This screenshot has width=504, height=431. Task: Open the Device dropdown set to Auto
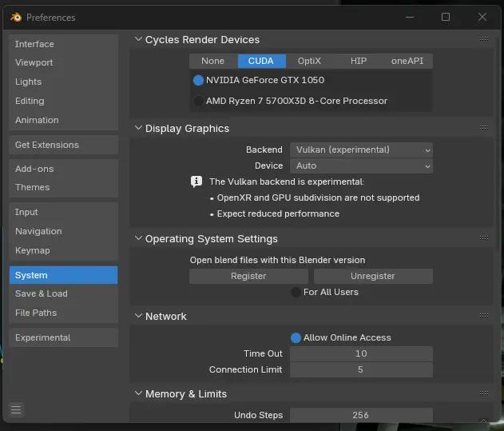tap(361, 166)
